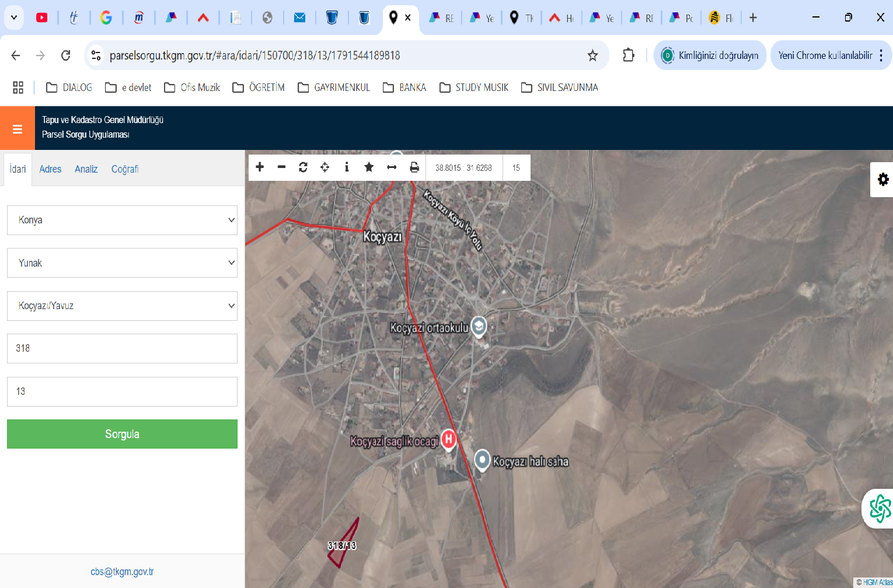Expand the Yunak district dropdown

[122, 263]
